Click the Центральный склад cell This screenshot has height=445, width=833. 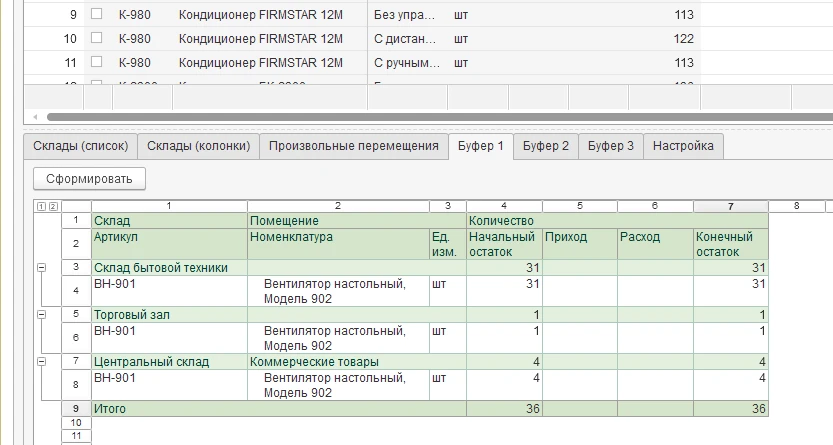pos(169,362)
